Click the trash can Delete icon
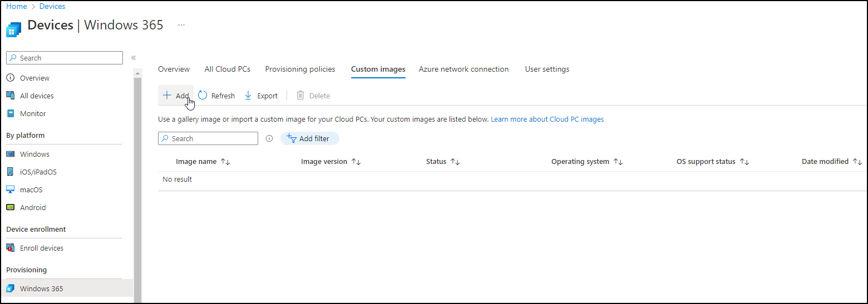868x304 pixels. [300, 96]
